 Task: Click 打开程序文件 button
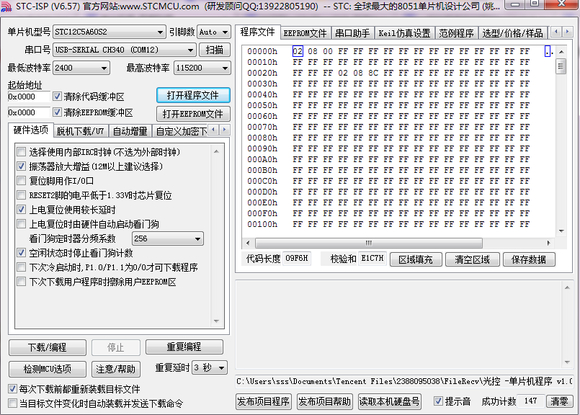pos(193,95)
